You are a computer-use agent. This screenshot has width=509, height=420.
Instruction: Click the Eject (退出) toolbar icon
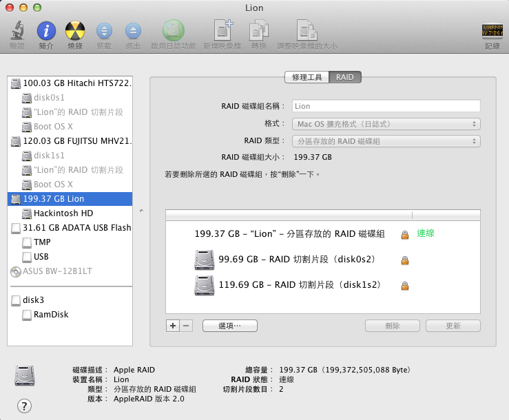coord(133,31)
